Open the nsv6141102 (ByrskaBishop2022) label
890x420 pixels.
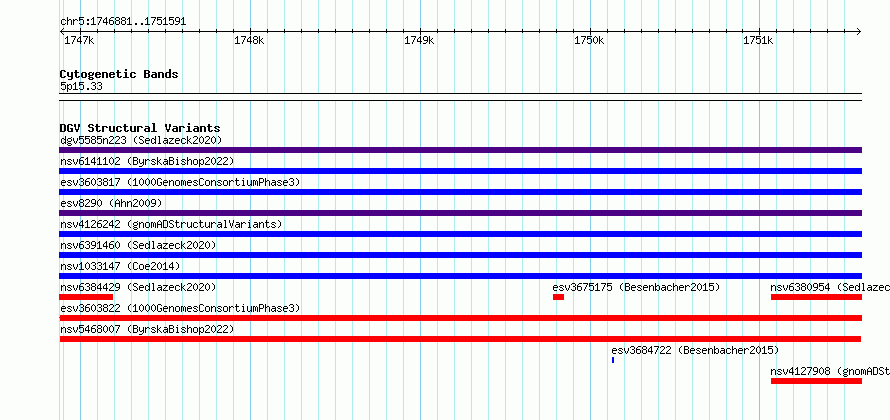(147, 161)
